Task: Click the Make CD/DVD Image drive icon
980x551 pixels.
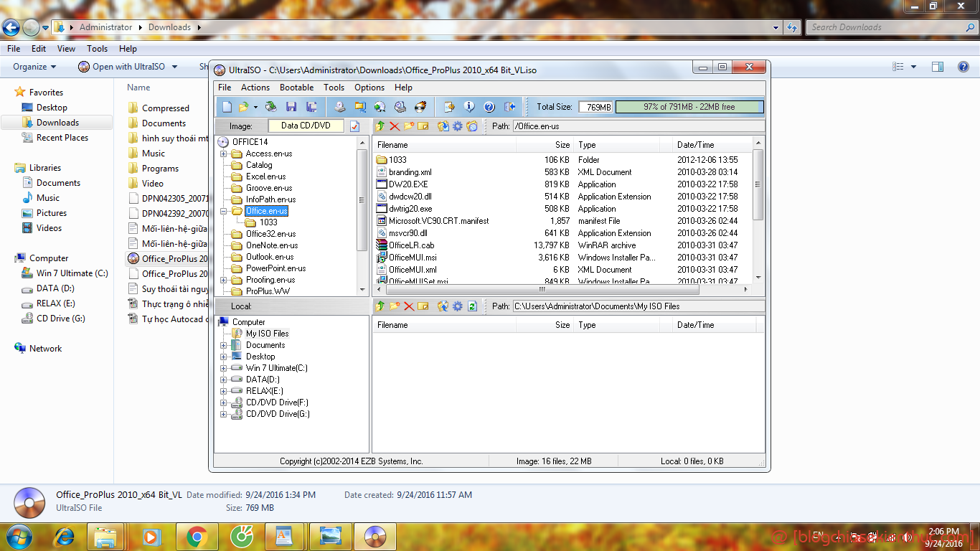Action: (339, 107)
